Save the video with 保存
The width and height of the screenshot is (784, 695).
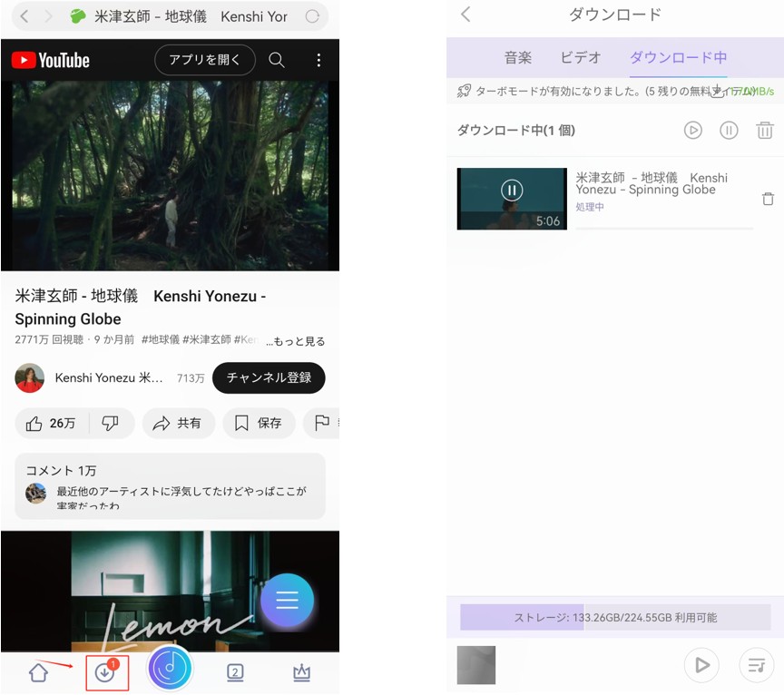(259, 424)
